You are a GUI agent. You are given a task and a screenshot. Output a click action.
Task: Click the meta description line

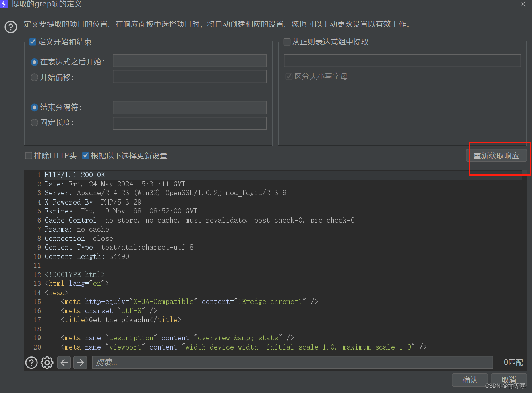(x=177, y=338)
